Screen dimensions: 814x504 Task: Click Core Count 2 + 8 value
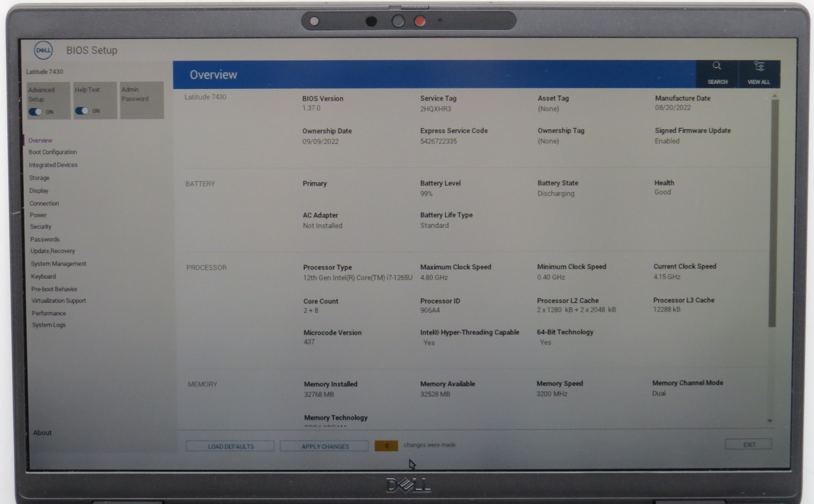click(x=311, y=310)
